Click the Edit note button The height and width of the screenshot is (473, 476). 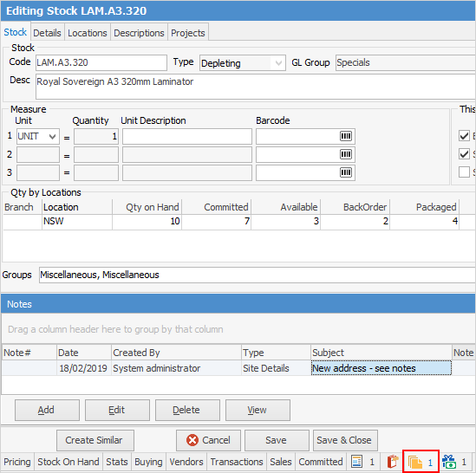(x=117, y=411)
